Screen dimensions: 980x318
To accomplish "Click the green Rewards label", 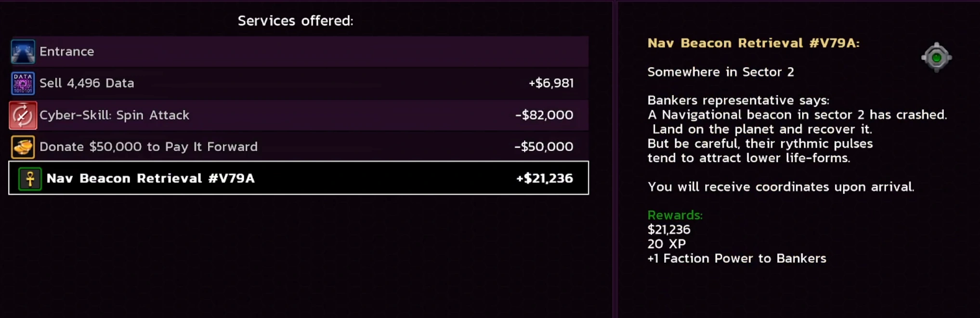I will tap(675, 215).
